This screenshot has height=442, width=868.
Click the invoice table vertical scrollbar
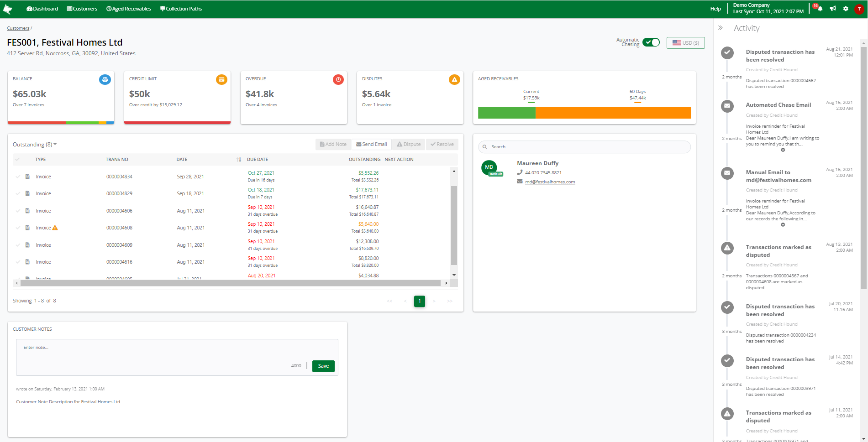[454, 225]
